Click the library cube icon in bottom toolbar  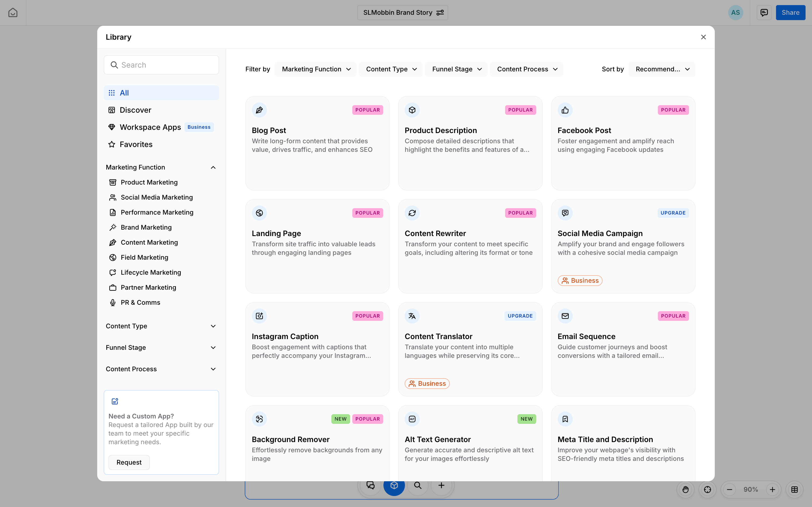tap(394, 485)
